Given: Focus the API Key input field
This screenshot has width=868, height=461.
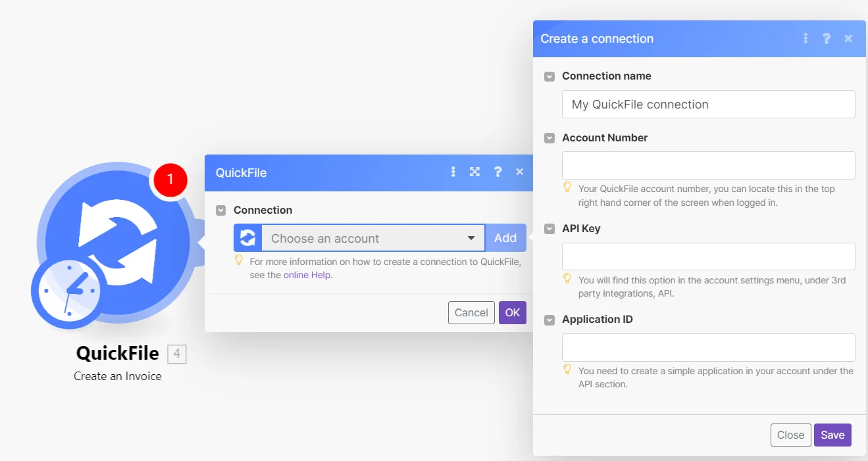Looking at the screenshot, I should [708, 256].
